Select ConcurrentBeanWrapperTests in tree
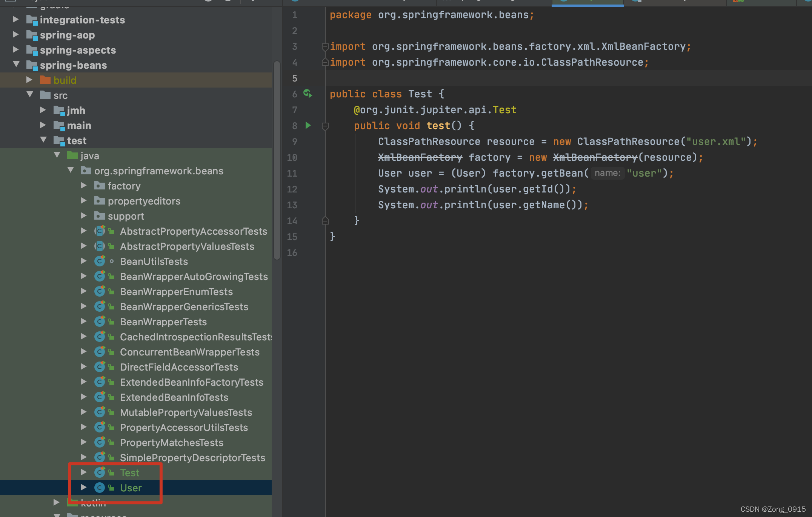This screenshot has height=517, width=812. pyautogui.click(x=190, y=352)
